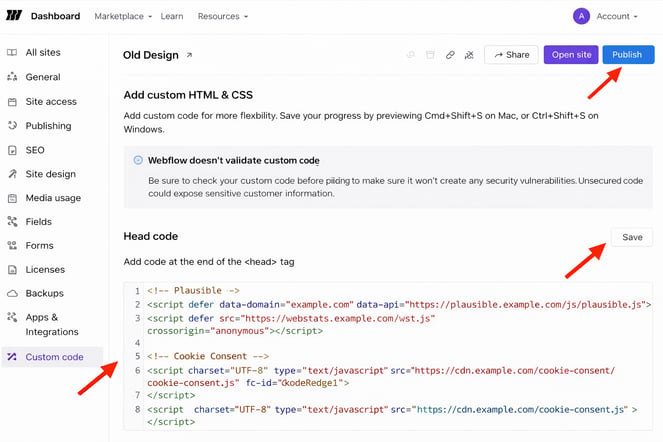The height and width of the screenshot is (442, 663).
Task: Click the dimmed archive box icon
Action: point(430,55)
